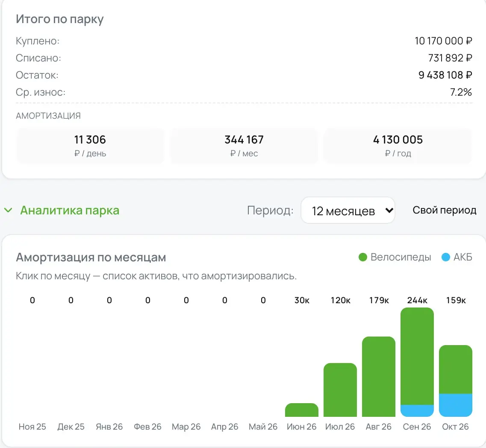Click the Амортизация по месяцам title
This screenshot has width=486, height=448.
(91, 257)
